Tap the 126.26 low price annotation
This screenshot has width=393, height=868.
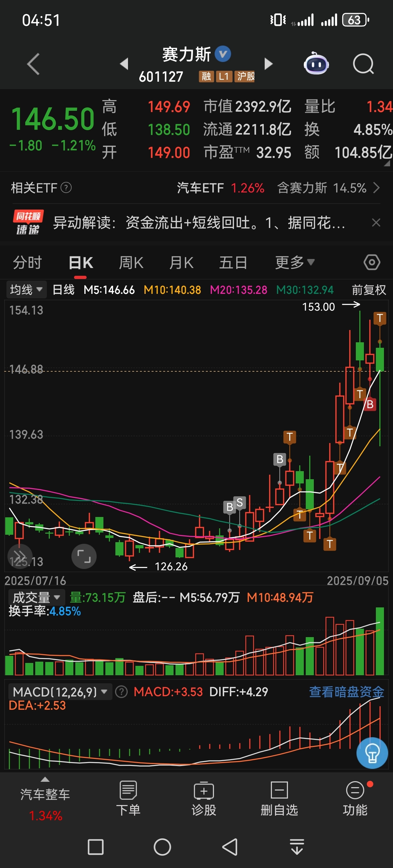click(171, 566)
